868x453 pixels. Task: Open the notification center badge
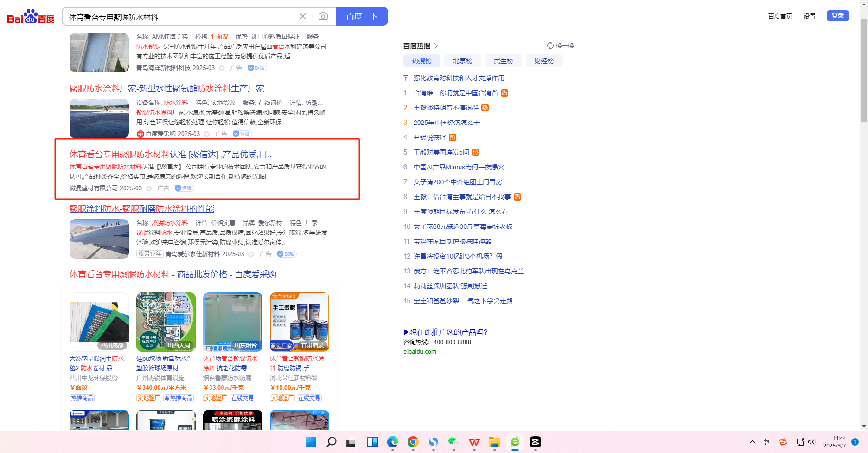pyautogui.click(x=855, y=442)
